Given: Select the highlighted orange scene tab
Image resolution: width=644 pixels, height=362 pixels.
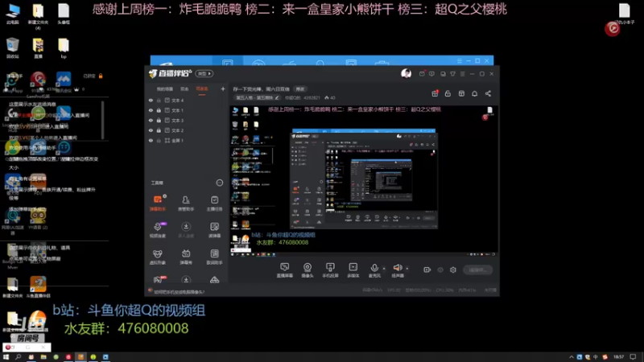Looking at the screenshot, I should click(x=202, y=88).
